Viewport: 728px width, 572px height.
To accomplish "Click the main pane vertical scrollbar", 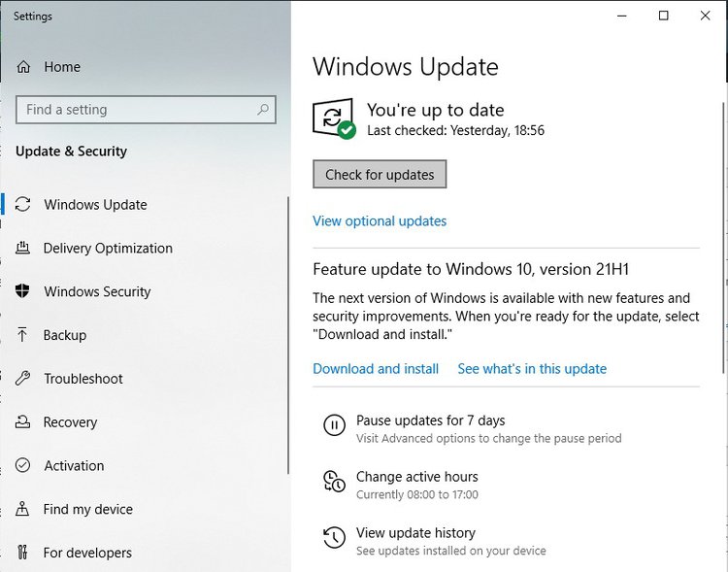I will tap(723, 237).
